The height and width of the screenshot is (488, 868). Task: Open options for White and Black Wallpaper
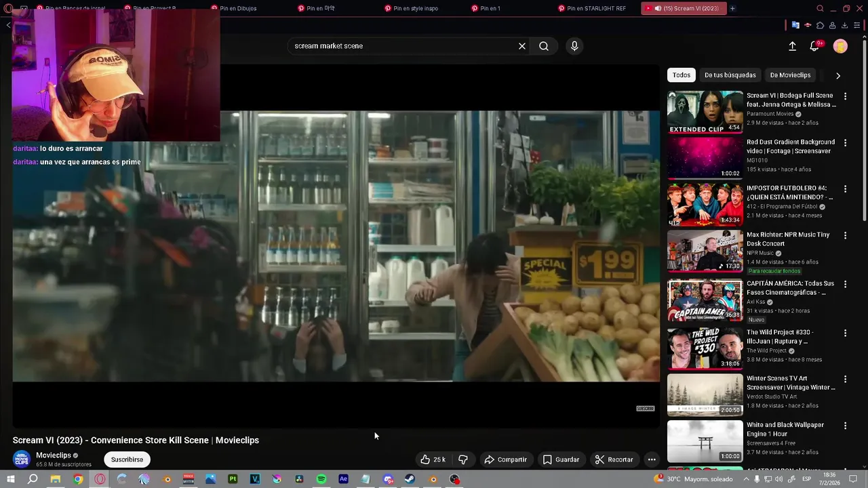[845, 426]
